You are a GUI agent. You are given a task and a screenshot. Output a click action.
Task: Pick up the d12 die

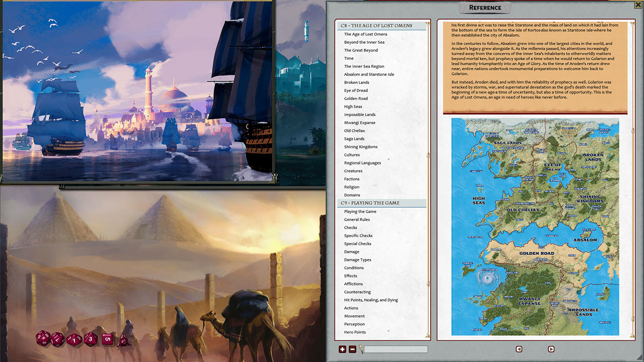tap(57, 339)
